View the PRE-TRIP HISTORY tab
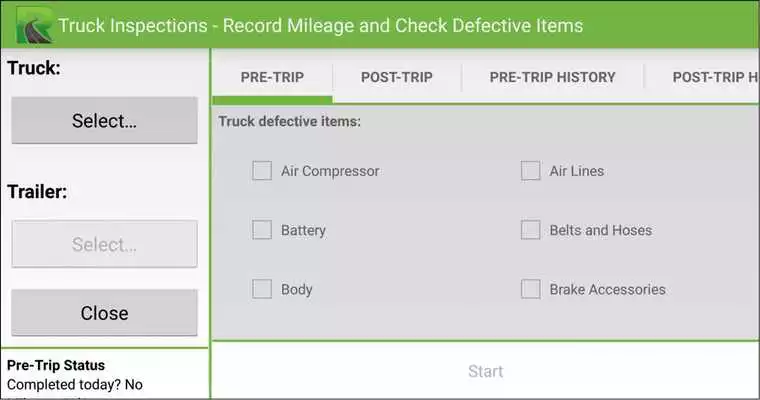 (x=553, y=77)
